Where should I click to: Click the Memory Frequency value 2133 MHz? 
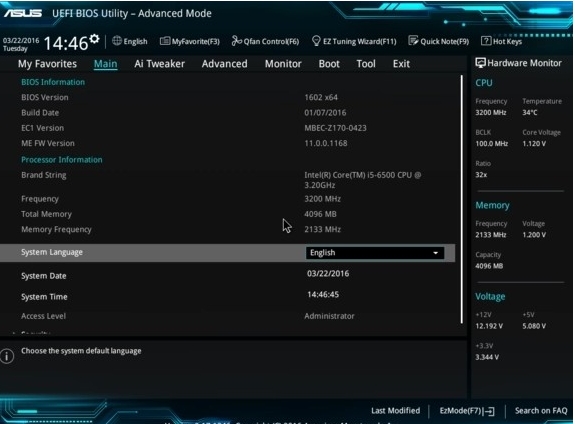point(322,229)
